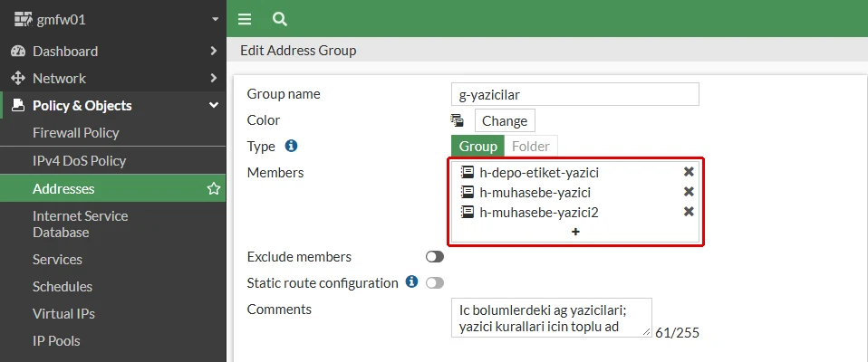Click the Edit Address Group title
Image resolution: width=868 pixels, height=362 pixels.
tap(298, 51)
